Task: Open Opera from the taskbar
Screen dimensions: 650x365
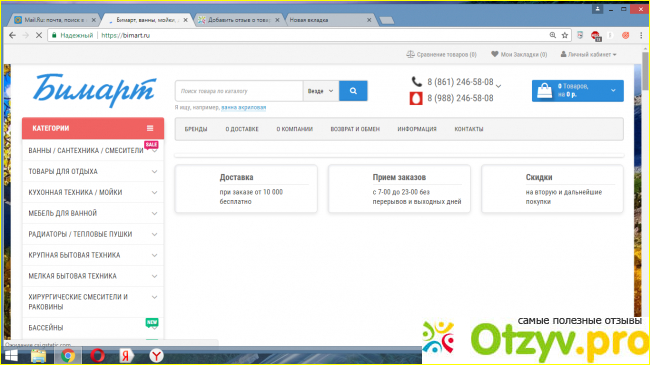Action: click(97, 355)
